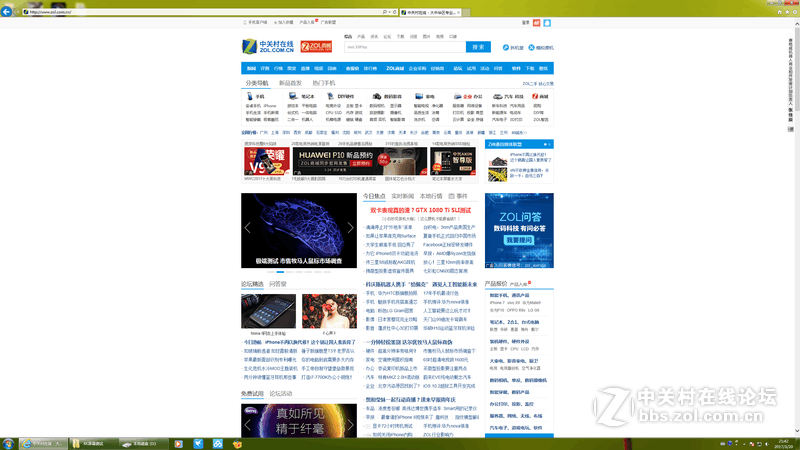Open the media player taskbar icon
800x450 pixels.
coord(178,444)
